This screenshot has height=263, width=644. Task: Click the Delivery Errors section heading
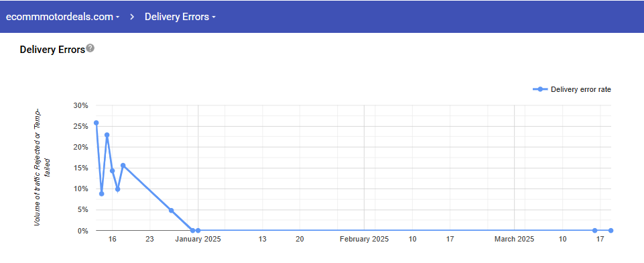click(x=52, y=50)
